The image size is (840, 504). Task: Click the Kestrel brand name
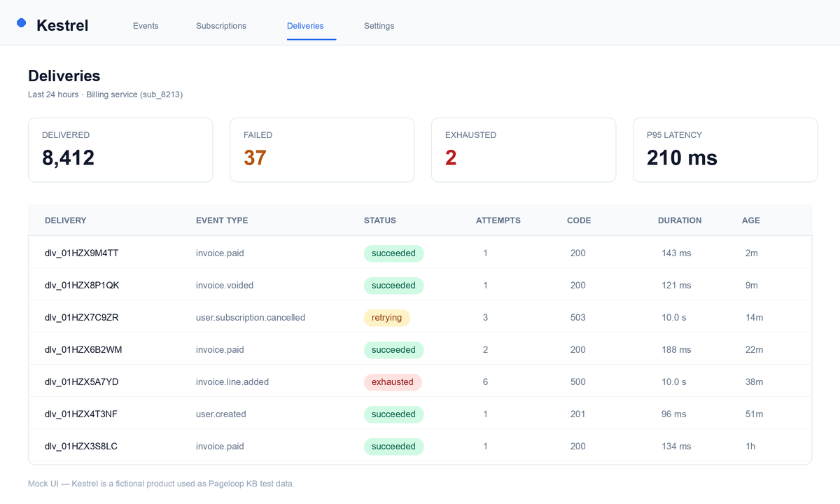tap(62, 25)
